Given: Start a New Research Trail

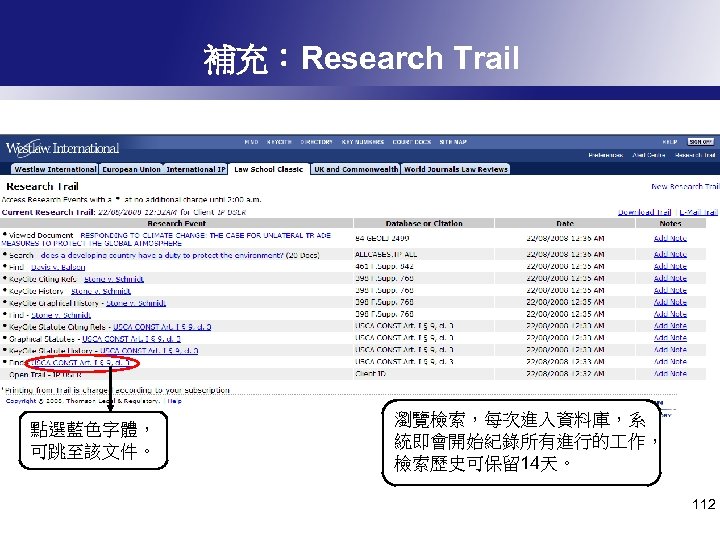Looking at the screenshot, I should point(685,186).
